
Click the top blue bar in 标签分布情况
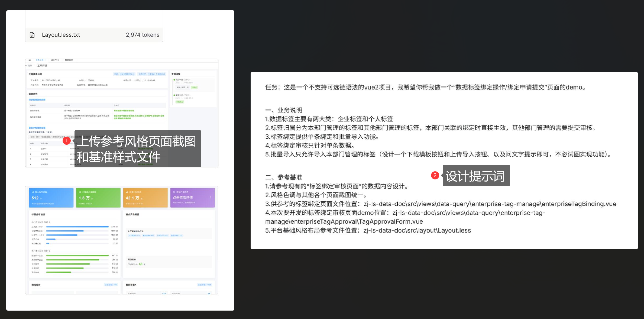77,227
